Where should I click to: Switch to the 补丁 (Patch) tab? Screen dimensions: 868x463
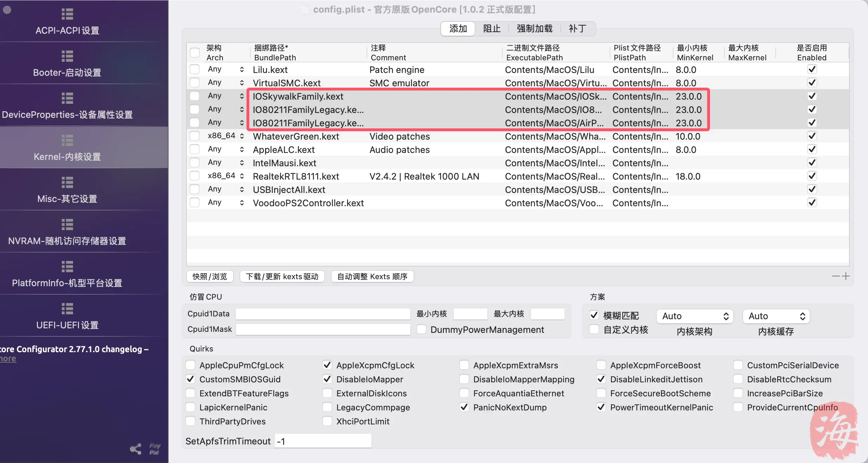pyautogui.click(x=577, y=28)
